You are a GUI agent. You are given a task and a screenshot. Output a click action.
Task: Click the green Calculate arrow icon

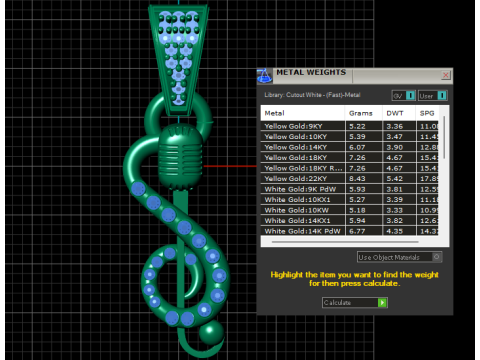382,303
